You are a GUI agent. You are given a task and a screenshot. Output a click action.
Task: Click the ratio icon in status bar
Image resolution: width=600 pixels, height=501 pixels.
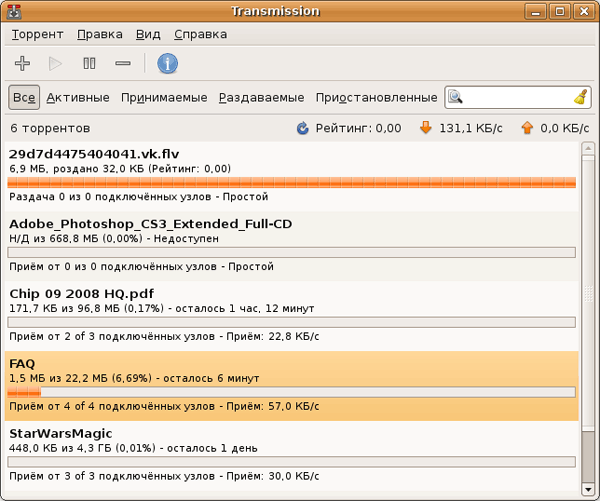click(303, 128)
